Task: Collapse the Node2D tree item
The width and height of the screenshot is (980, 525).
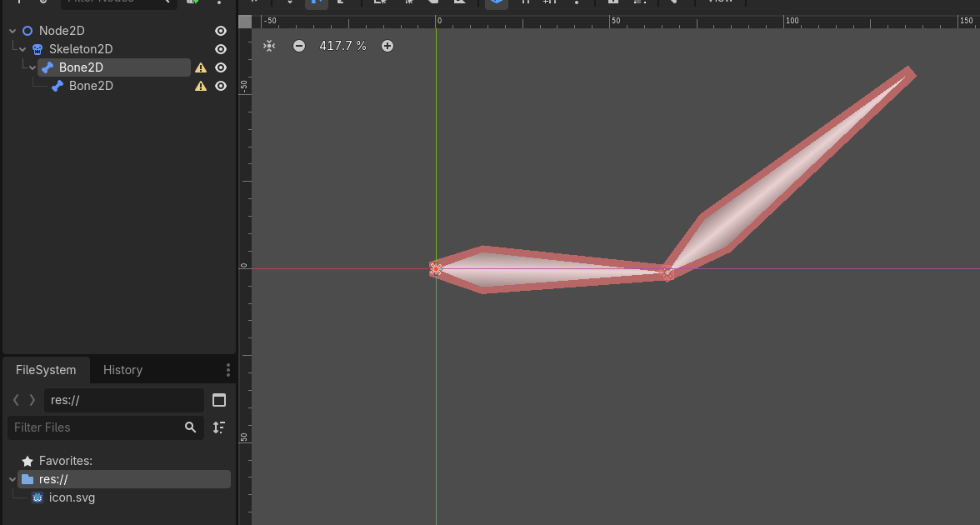Action: 12,31
